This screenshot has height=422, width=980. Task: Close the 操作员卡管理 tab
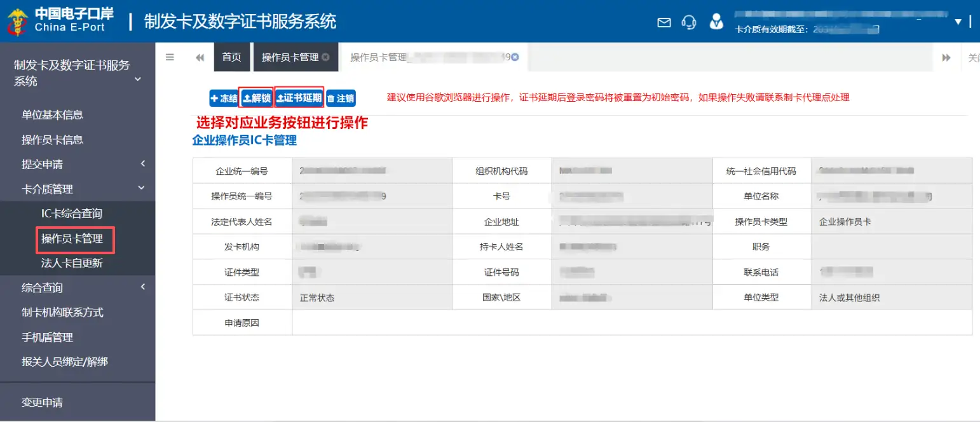tap(325, 57)
